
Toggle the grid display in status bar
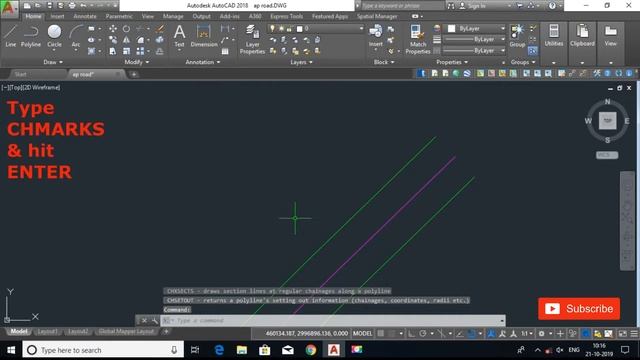point(381,333)
